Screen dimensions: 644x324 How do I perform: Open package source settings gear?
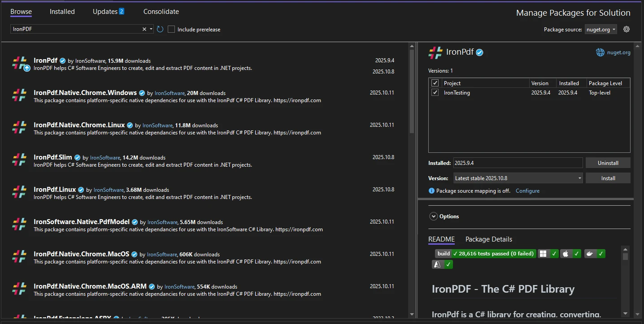(627, 29)
